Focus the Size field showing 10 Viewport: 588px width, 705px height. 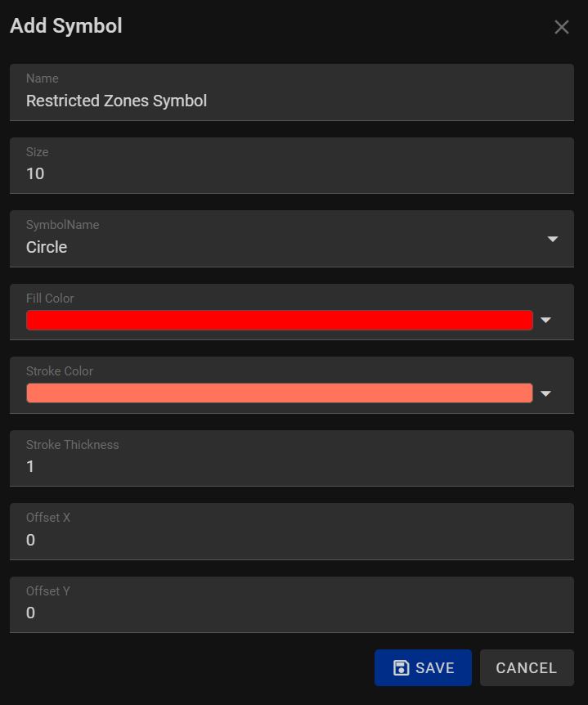point(292,165)
